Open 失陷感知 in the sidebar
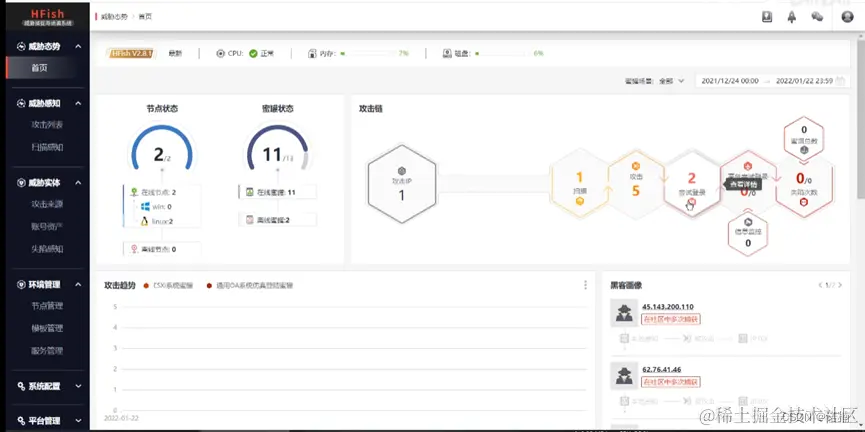This screenshot has width=865, height=432. click(x=47, y=249)
